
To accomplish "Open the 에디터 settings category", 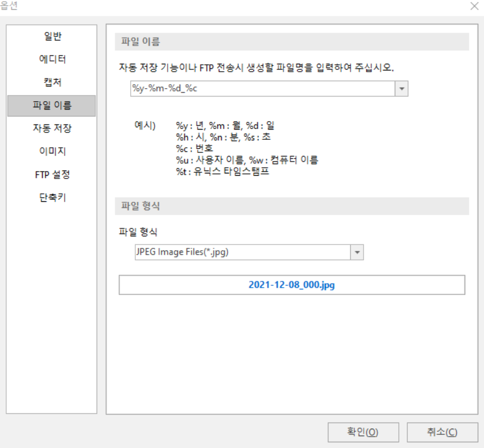I will point(52,59).
